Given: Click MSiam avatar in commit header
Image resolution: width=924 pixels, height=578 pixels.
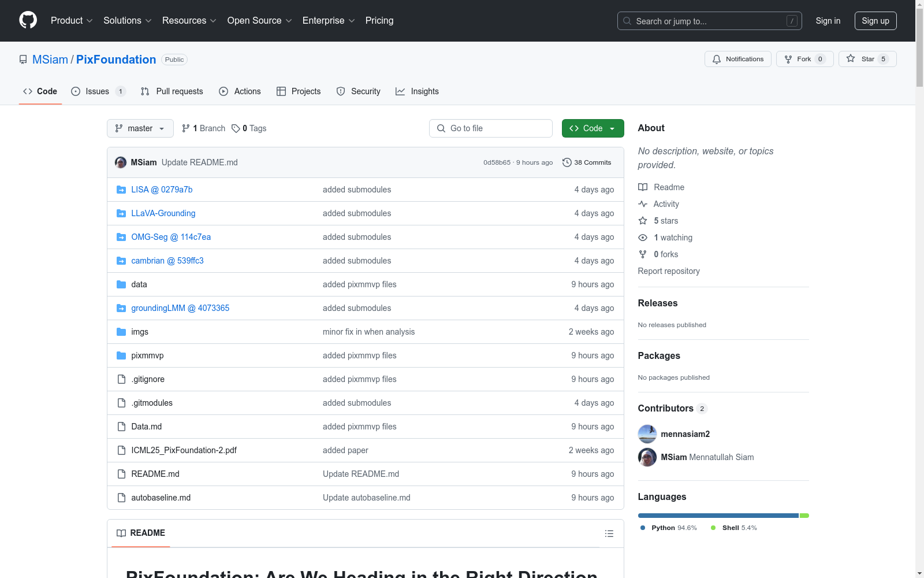Looking at the screenshot, I should pos(121,162).
